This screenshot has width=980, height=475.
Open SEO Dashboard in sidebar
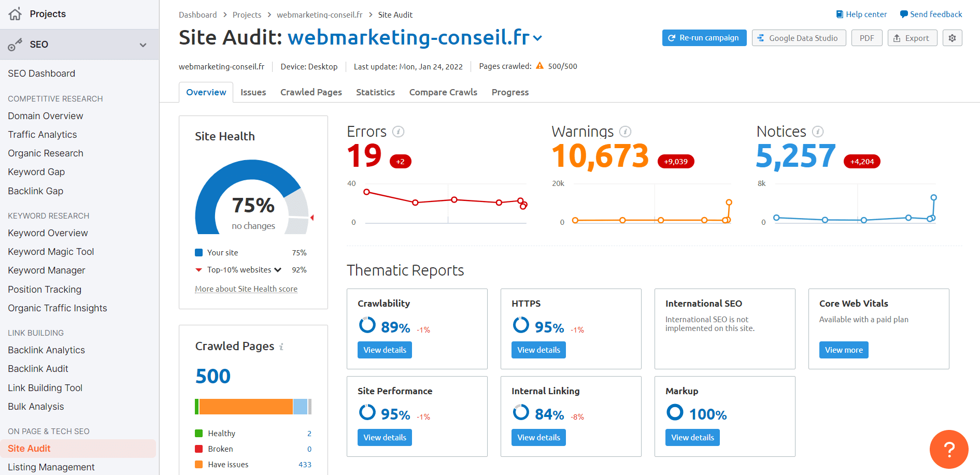[x=41, y=74]
